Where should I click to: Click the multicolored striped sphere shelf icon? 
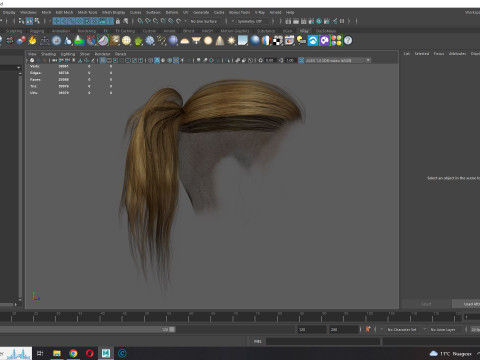click(x=266, y=41)
